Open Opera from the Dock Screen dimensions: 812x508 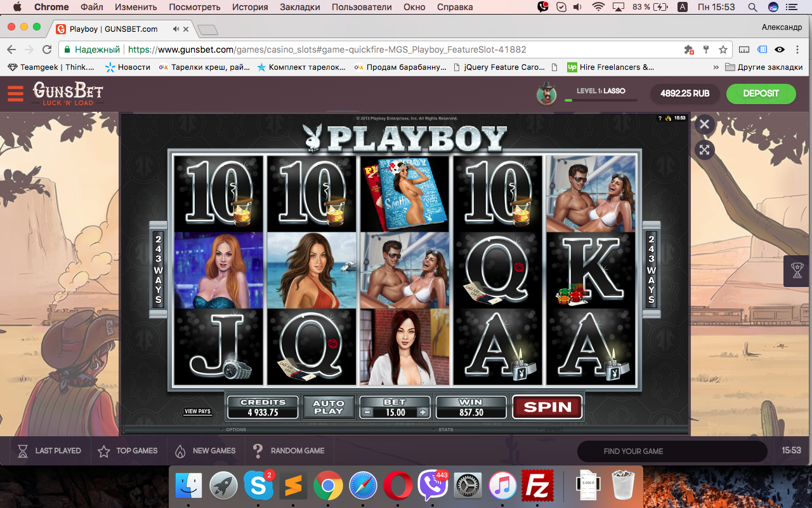click(398, 486)
